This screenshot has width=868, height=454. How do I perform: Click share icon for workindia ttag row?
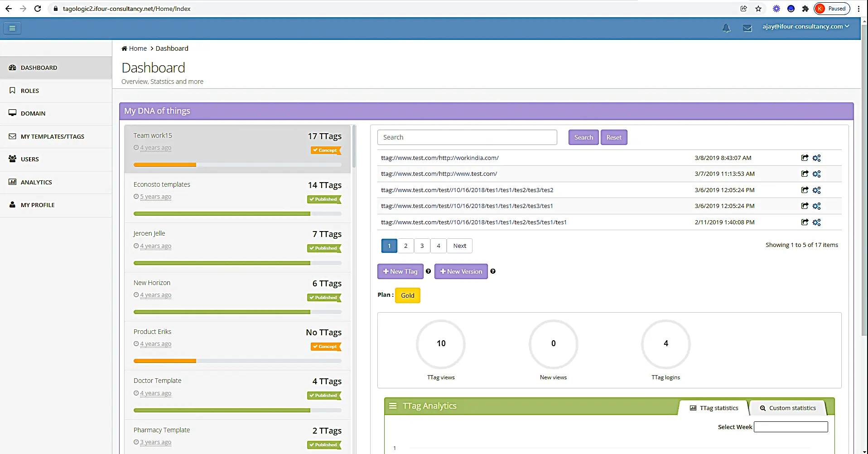click(x=805, y=158)
